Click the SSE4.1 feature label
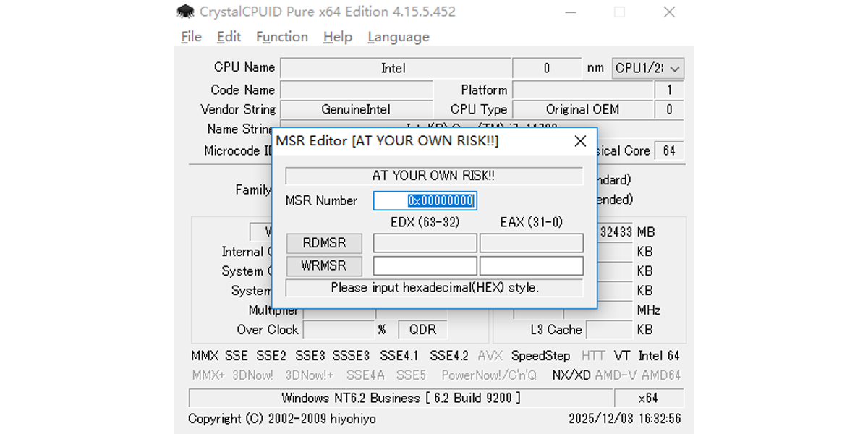 click(x=399, y=356)
